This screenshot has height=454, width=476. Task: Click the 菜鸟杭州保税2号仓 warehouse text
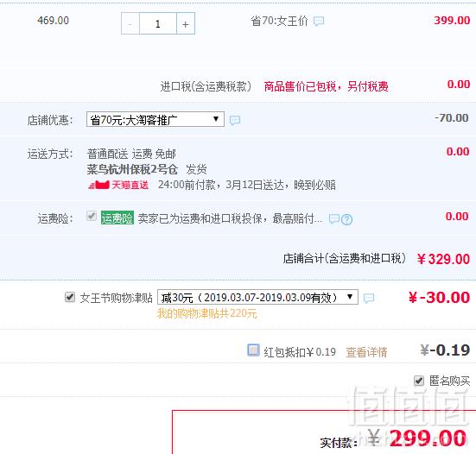pos(132,169)
